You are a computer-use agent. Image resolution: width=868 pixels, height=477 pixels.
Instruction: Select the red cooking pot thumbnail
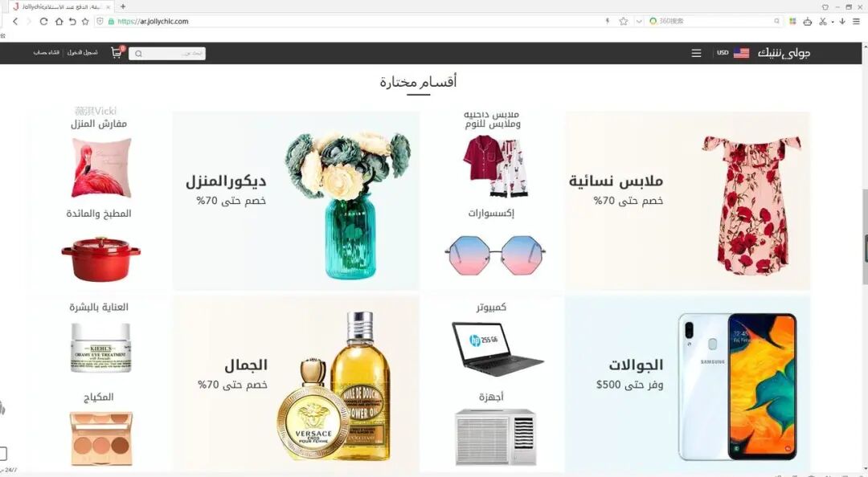100,259
